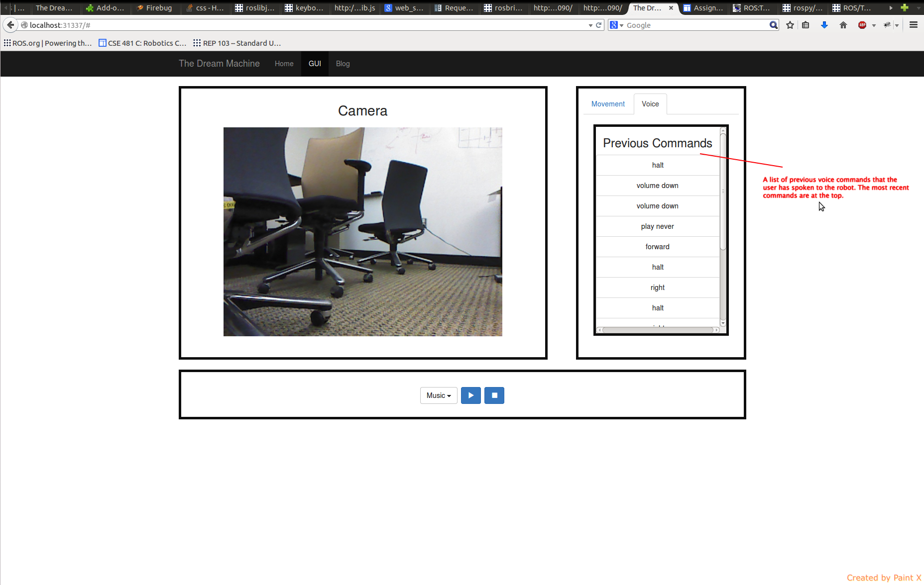
Task: Open the REP 103 bookmark
Action: pyautogui.click(x=237, y=43)
